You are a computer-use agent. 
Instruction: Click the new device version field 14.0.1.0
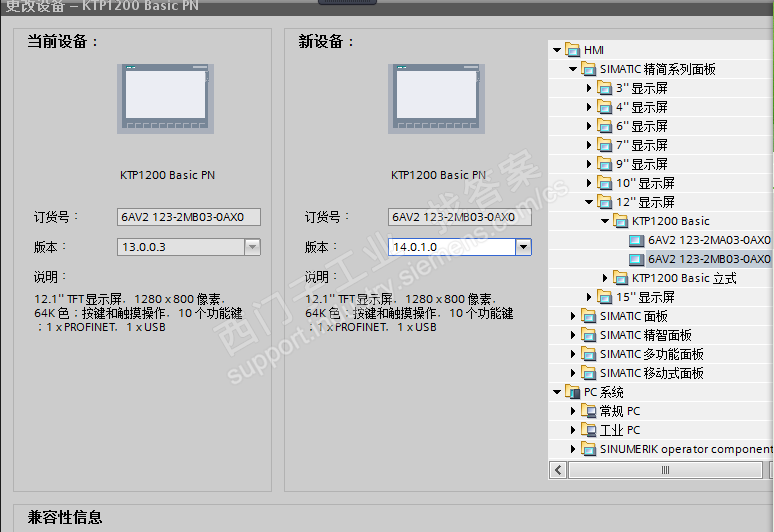click(452, 247)
